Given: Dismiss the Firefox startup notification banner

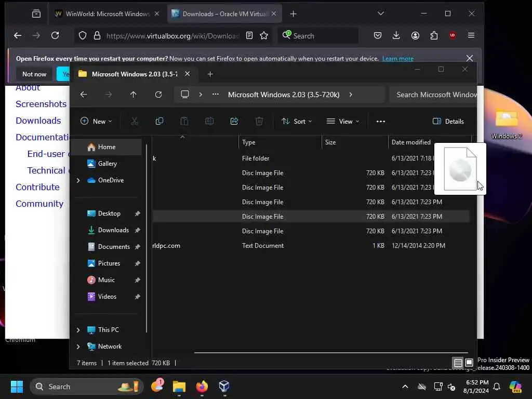Looking at the screenshot, I should 469,58.
